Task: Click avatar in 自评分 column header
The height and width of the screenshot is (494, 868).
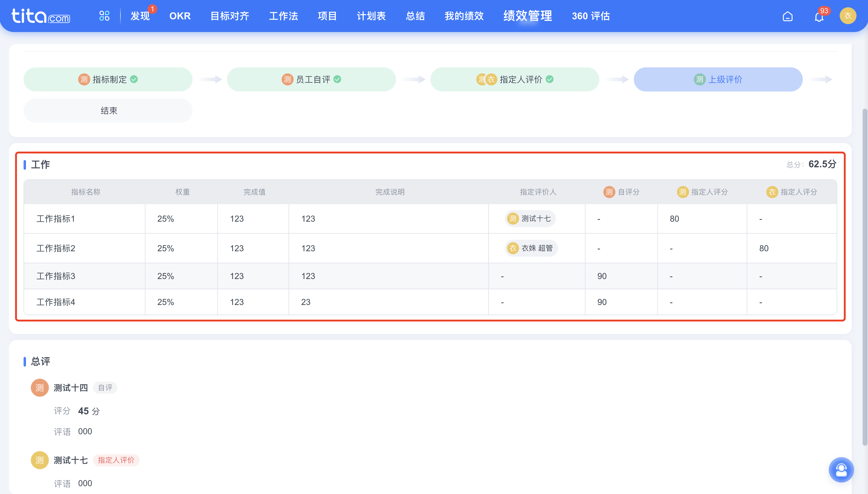Action: (609, 192)
